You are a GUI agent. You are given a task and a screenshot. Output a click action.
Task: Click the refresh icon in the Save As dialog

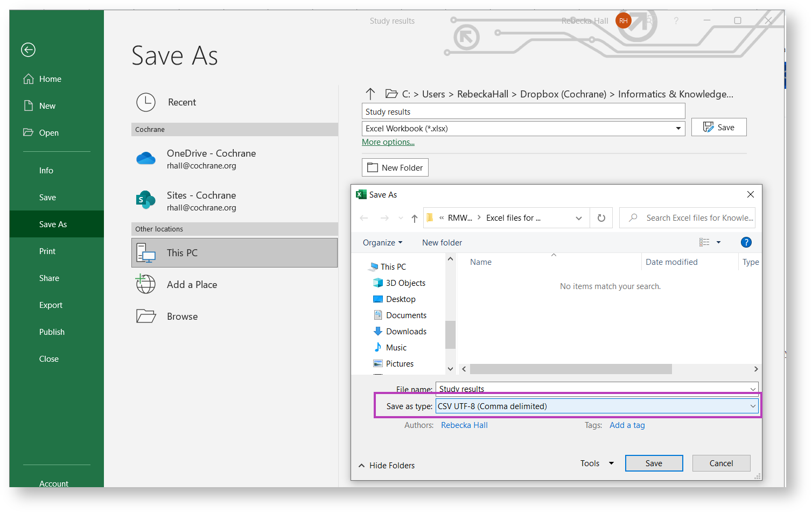pos(601,218)
